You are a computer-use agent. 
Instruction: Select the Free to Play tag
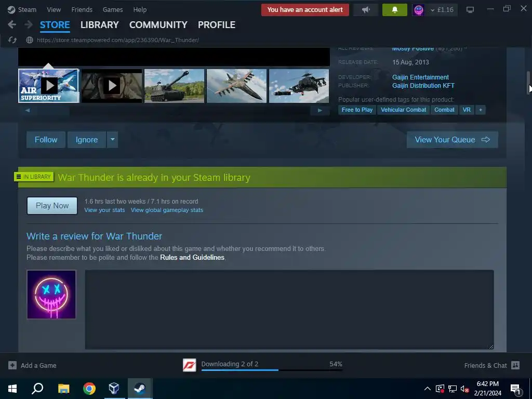(357, 110)
